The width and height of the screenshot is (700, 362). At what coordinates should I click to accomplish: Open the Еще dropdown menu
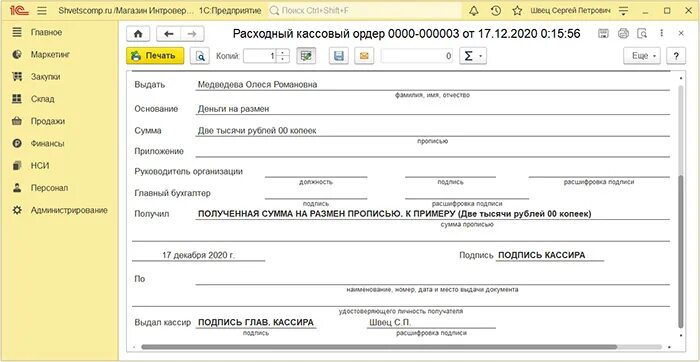point(642,56)
